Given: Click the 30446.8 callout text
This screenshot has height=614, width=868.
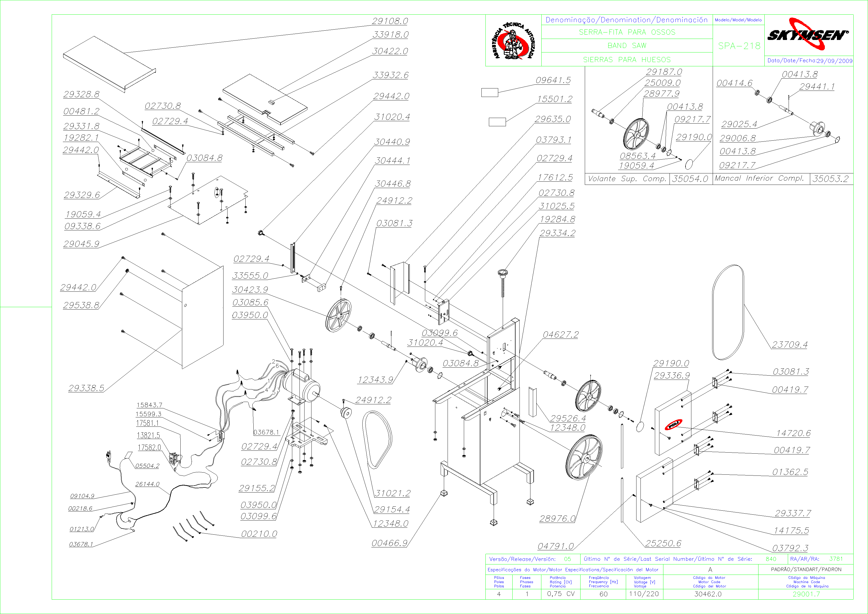Looking at the screenshot, I should click(x=392, y=184).
